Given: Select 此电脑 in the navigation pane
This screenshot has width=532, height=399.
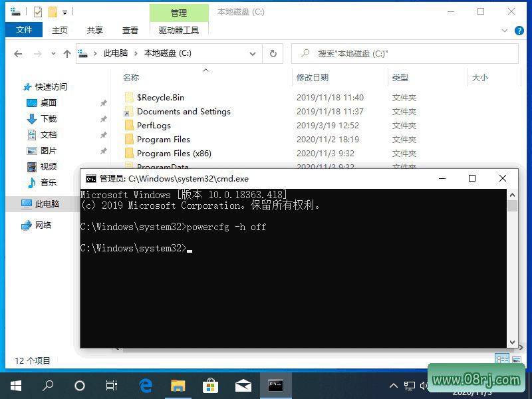Looking at the screenshot, I should pos(47,204).
